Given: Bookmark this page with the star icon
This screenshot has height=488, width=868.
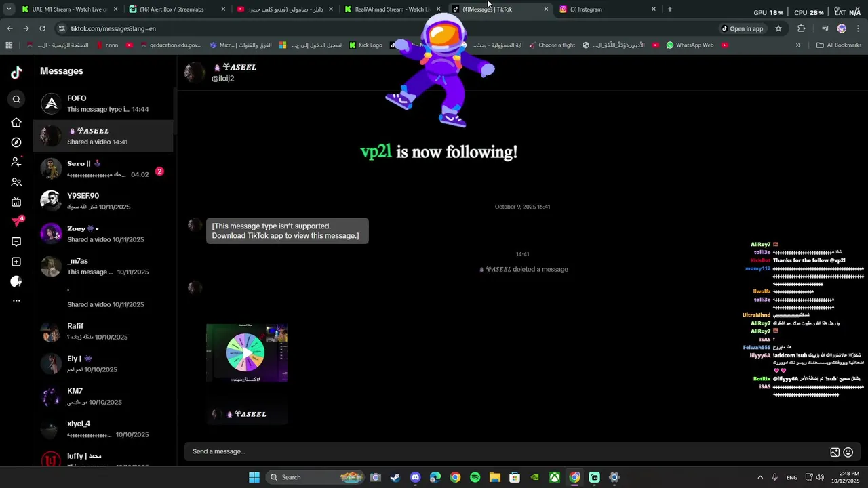Looking at the screenshot, I should click(778, 28).
